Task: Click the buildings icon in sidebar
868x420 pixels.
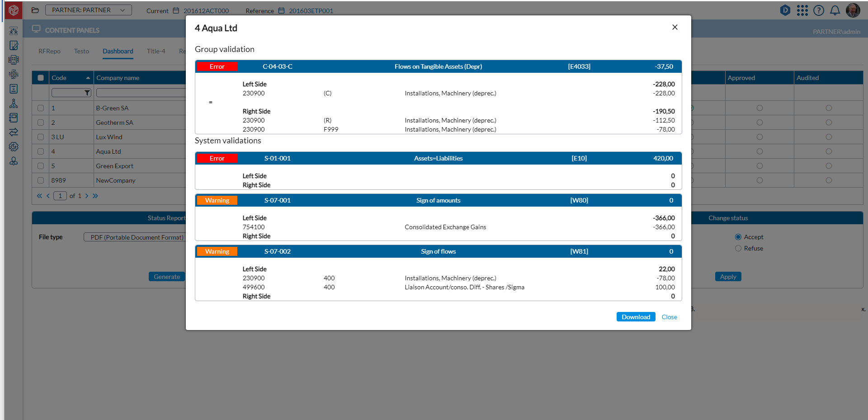Action: click(14, 60)
